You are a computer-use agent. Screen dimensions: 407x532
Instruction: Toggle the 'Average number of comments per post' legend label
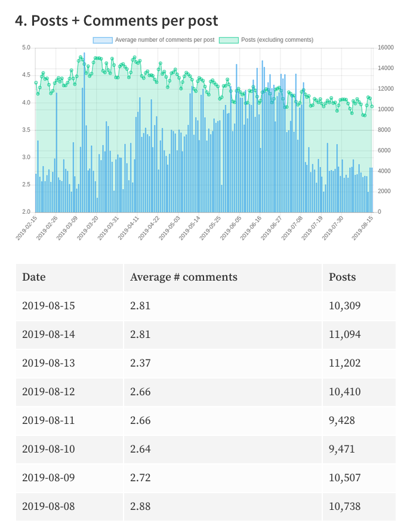click(x=164, y=40)
